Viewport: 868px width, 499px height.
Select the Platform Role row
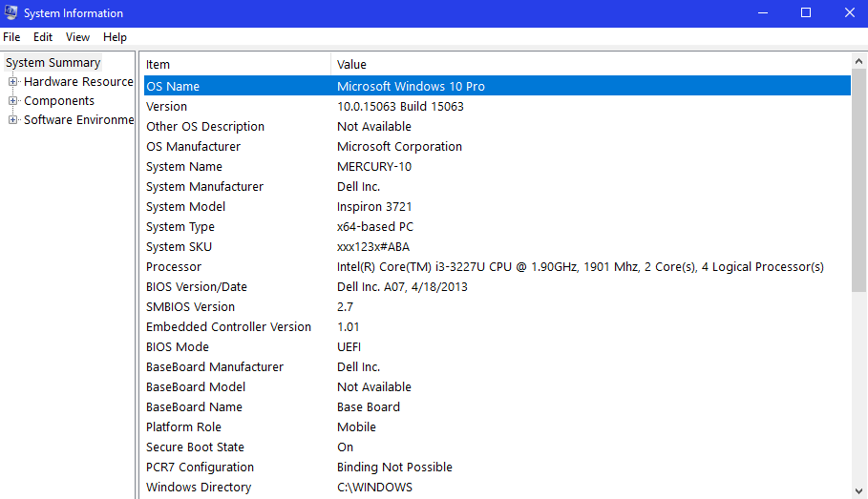pyautogui.click(x=498, y=427)
